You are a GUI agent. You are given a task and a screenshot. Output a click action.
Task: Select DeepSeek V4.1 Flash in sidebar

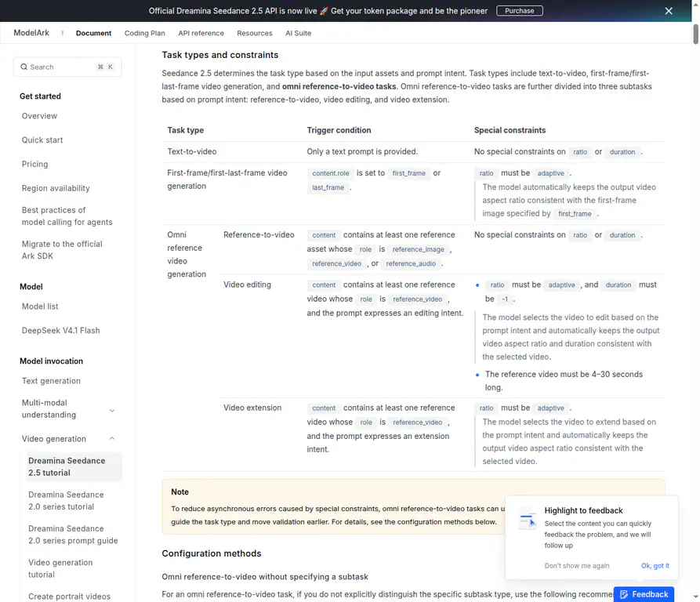(60, 331)
